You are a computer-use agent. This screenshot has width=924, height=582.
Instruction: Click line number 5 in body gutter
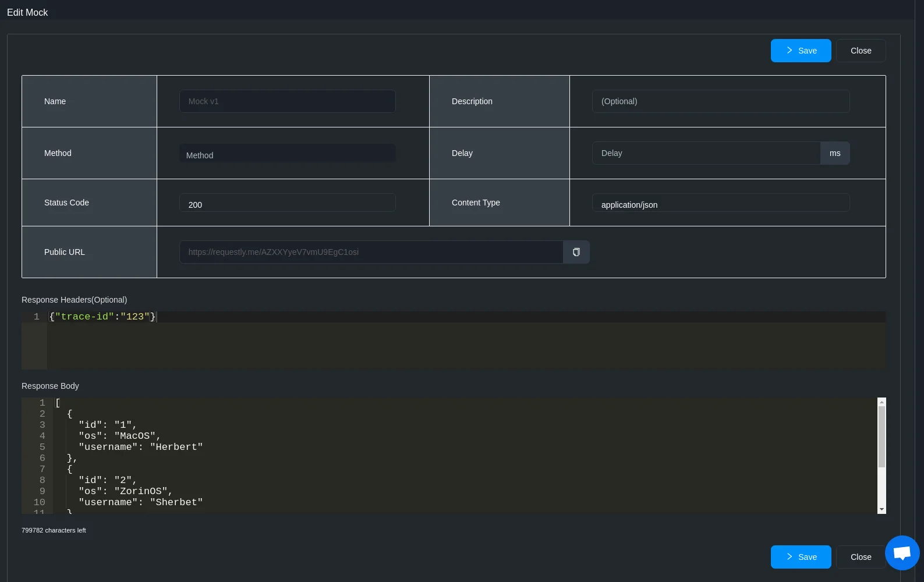[x=42, y=447]
